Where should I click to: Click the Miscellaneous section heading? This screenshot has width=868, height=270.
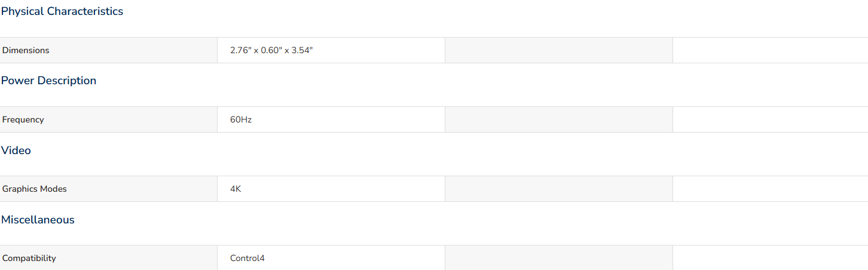38,220
